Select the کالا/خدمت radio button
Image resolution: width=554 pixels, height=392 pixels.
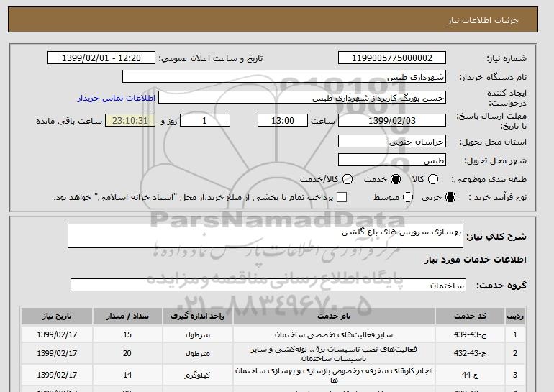(x=348, y=179)
